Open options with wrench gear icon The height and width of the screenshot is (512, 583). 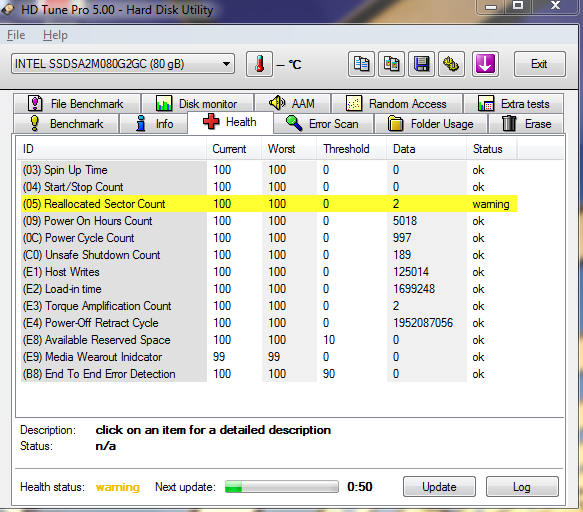coord(451,64)
